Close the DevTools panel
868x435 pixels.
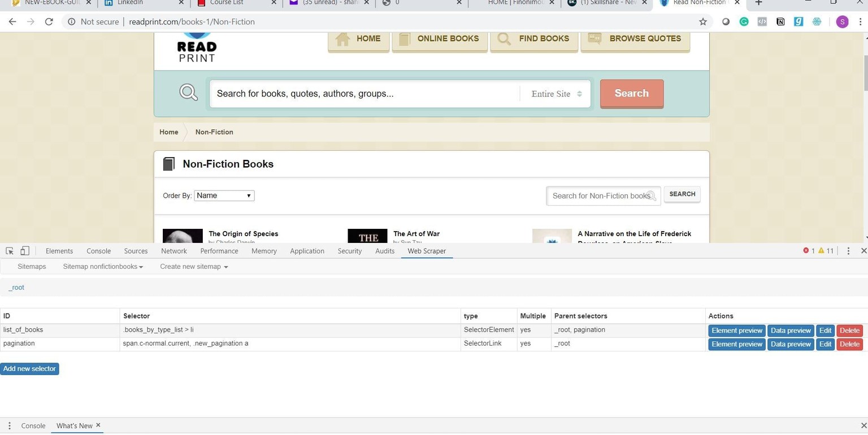click(x=863, y=251)
